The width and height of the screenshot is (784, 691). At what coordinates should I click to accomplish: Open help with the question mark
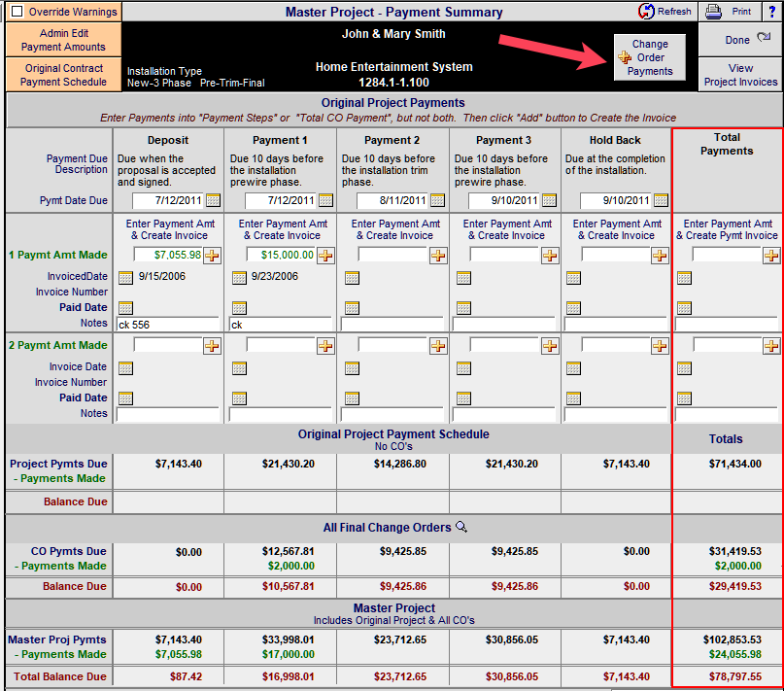click(772, 11)
